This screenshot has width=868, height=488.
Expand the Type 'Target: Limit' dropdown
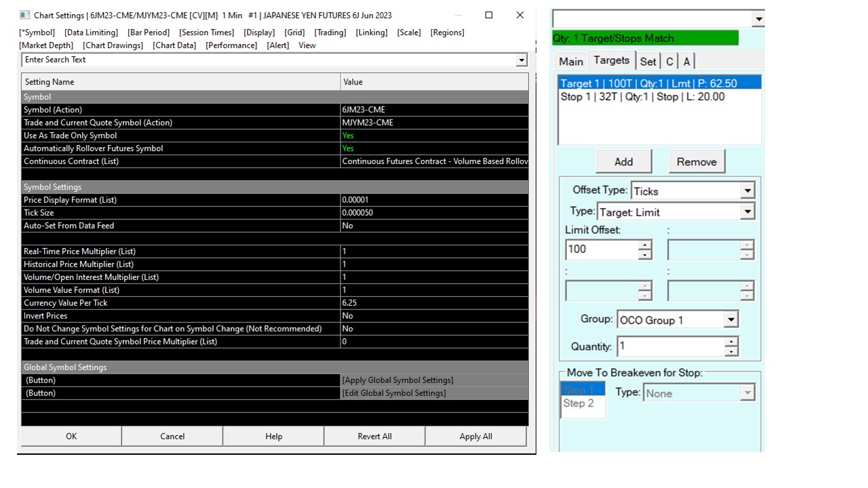click(747, 212)
